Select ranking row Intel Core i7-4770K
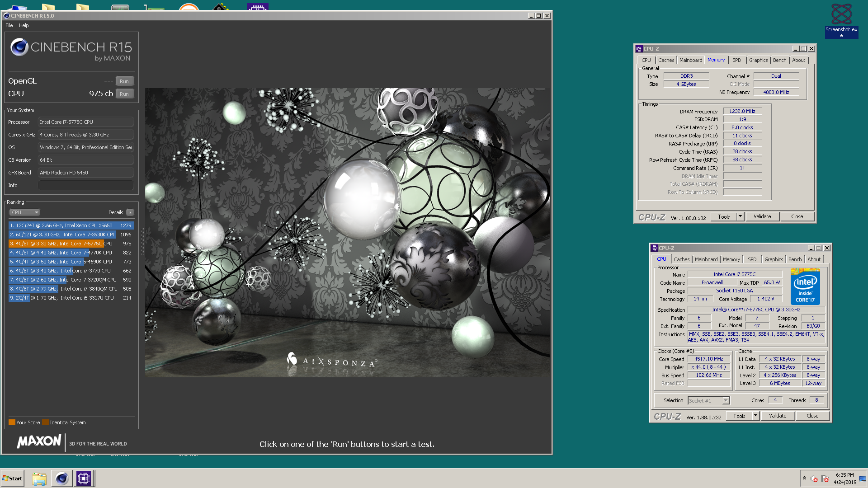 (71, 253)
